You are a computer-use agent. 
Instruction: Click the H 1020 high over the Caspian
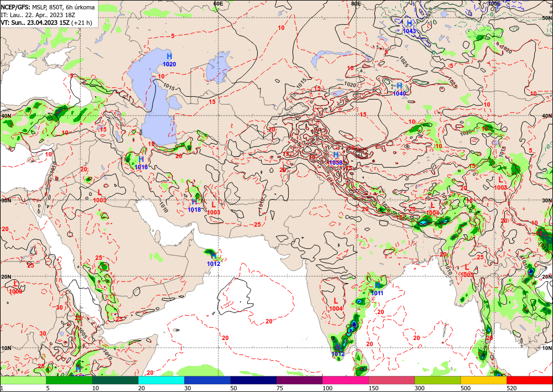(169, 60)
